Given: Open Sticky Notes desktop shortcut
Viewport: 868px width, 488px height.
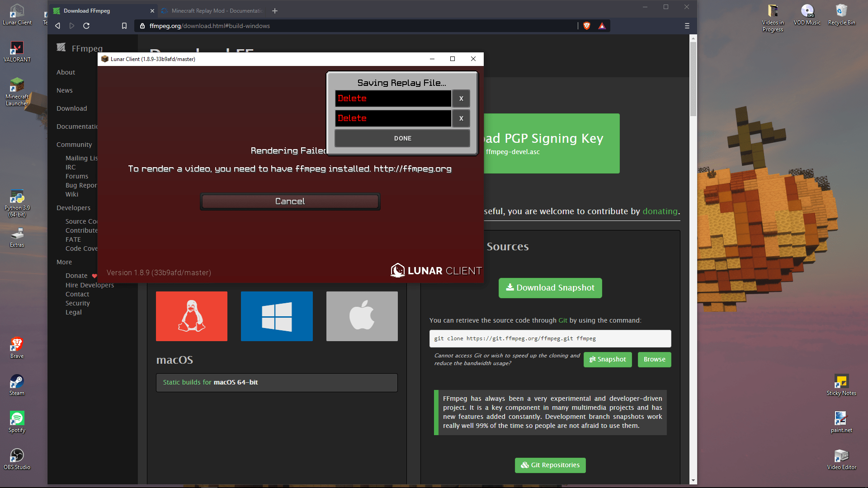Looking at the screenshot, I should [x=841, y=385].
